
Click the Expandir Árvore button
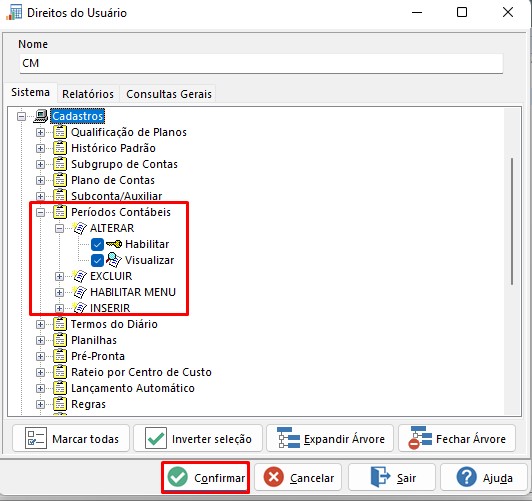pos(330,439)
